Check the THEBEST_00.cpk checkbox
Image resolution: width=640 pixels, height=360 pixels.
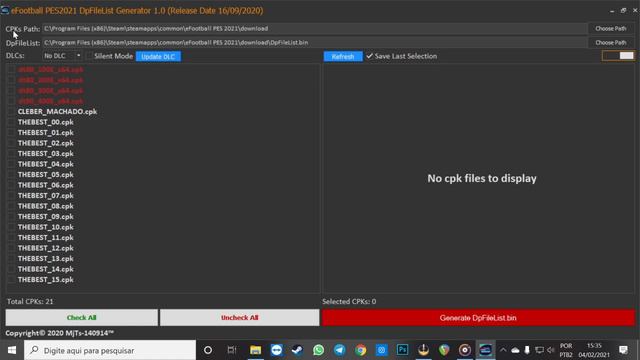point(11,122)
